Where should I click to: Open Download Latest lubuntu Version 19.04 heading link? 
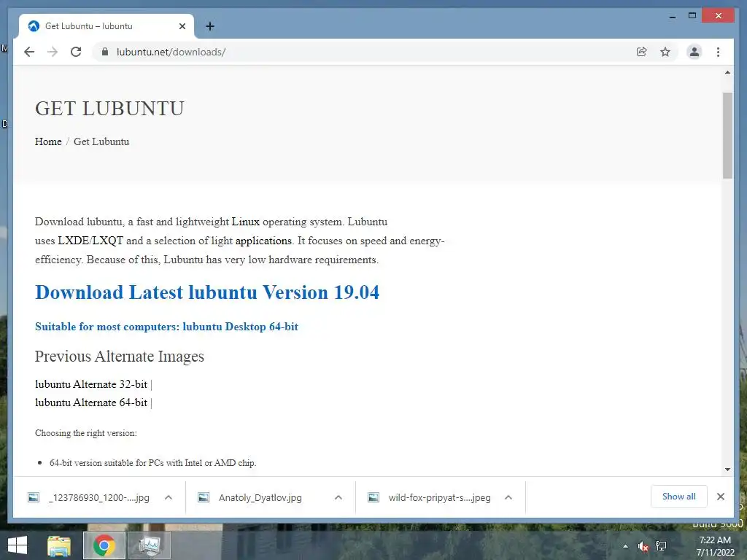pyautogui.click(x=207, y=292)
